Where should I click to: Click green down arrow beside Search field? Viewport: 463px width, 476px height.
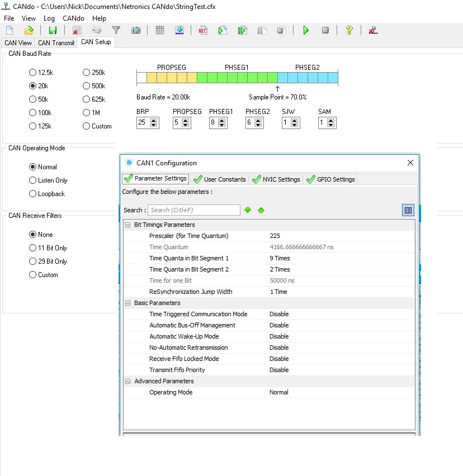(x=248, y=210)
